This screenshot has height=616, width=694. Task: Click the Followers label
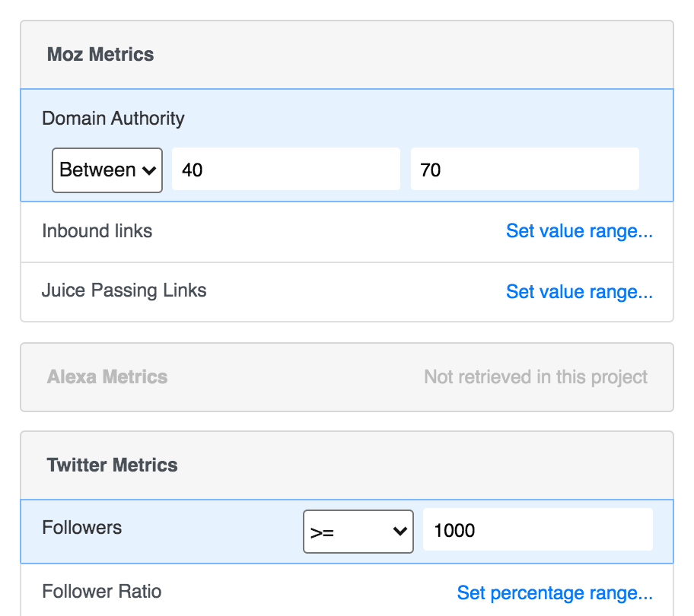coord(82,528)
